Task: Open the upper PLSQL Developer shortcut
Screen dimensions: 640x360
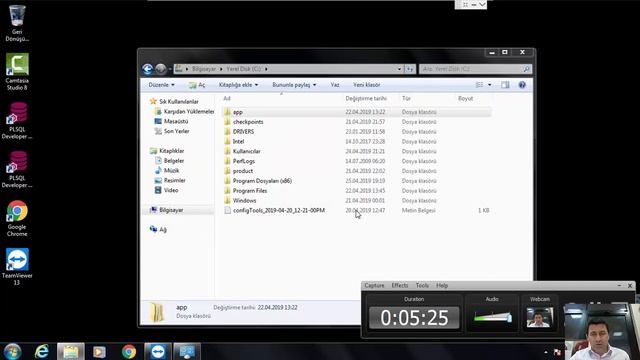Action: coord(17,121)
